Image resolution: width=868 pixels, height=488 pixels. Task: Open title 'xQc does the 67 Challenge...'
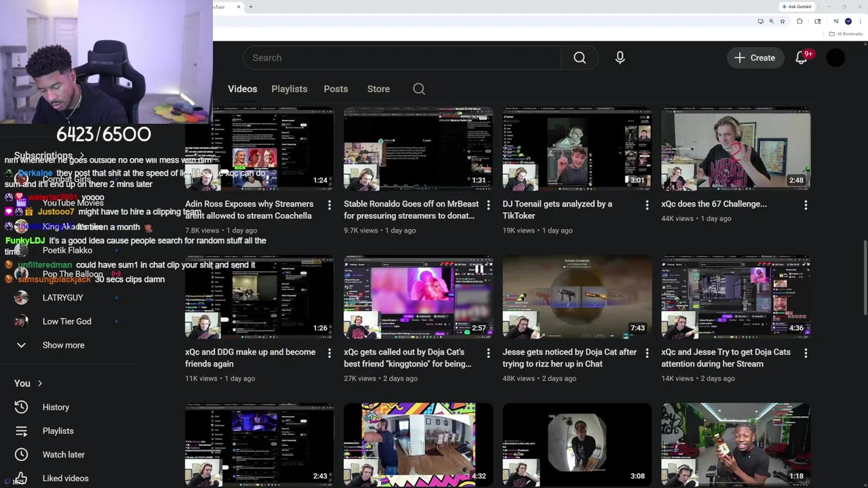(x=714, y=204)
